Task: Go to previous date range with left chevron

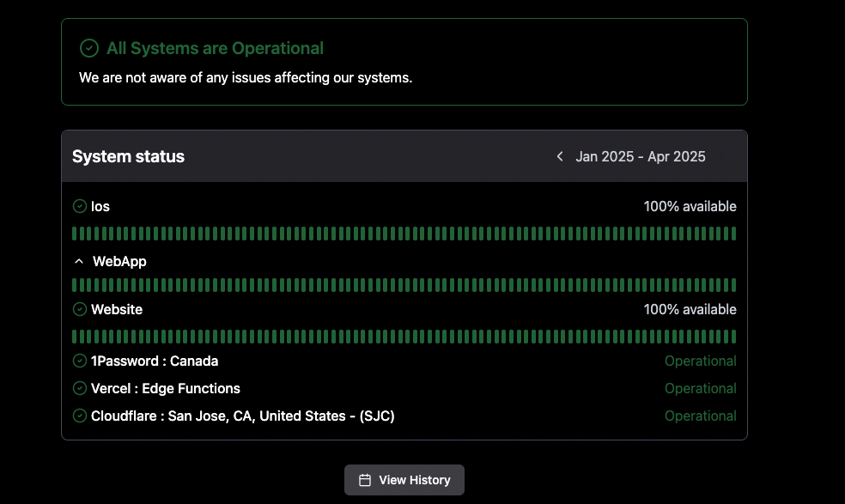Action: point(560,156)
